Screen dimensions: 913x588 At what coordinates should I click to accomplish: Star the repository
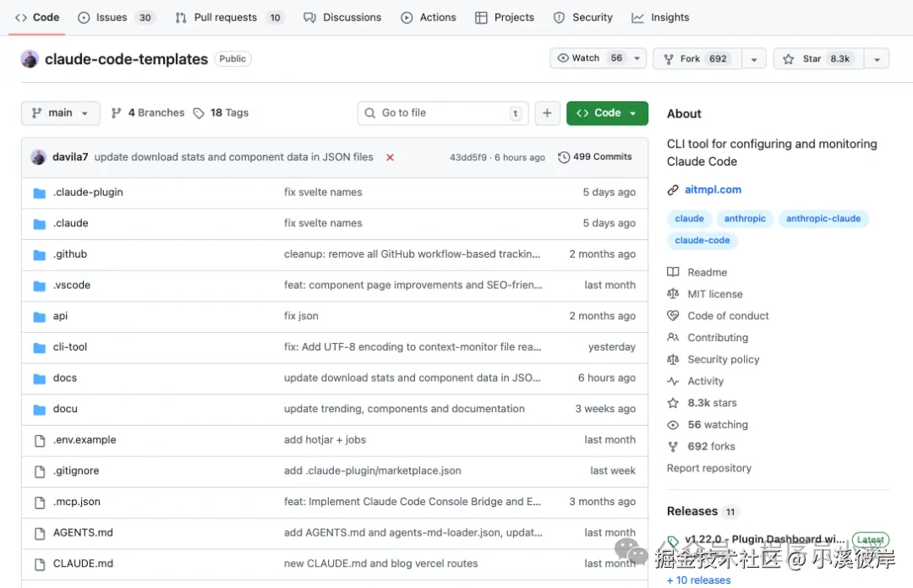[x=819, y=59]
